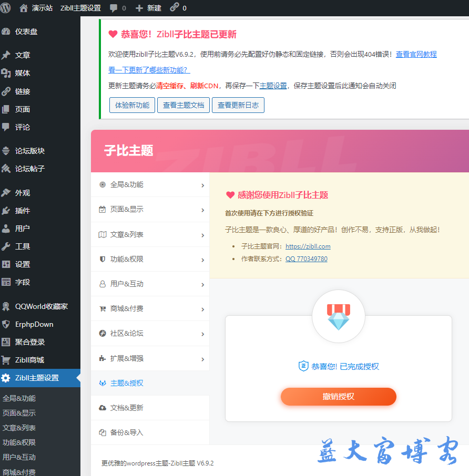Expand 扩展&增强 chevron arrow
This screenshot has height=476, width=469.
pyautogui.click(x=202, y=359)
